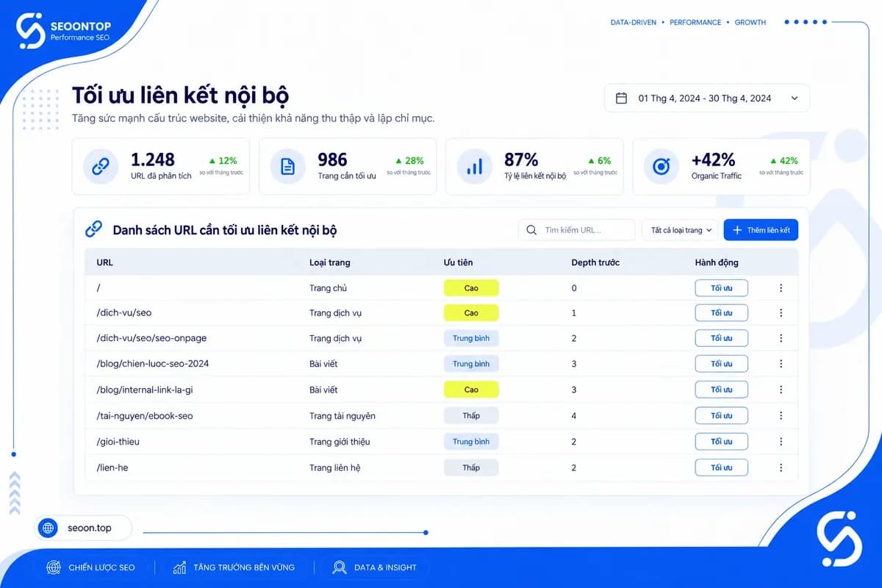The height and width of the screenshot is (588, 882).
Task: Click the link icon on the URL đã phân tích card
Action: (x=100, y=167)
